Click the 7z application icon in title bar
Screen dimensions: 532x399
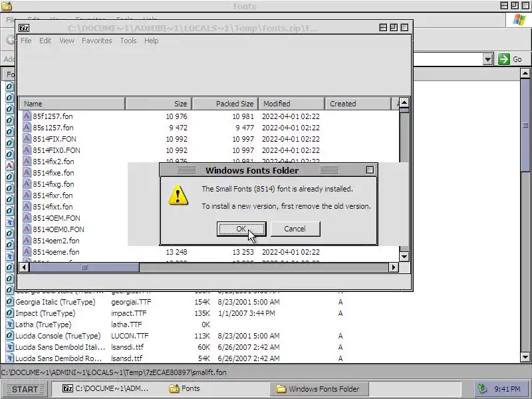tap(24, 28)
